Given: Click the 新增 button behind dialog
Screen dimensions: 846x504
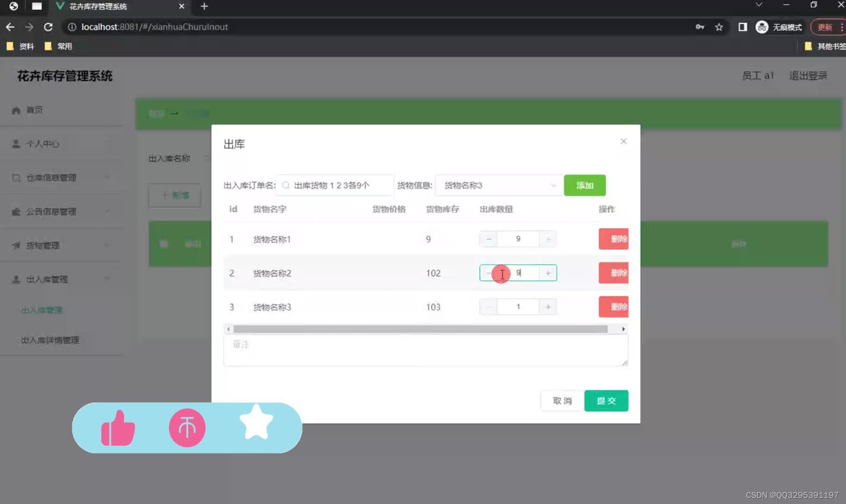Looking at the screenshot, I should [175, 195].
